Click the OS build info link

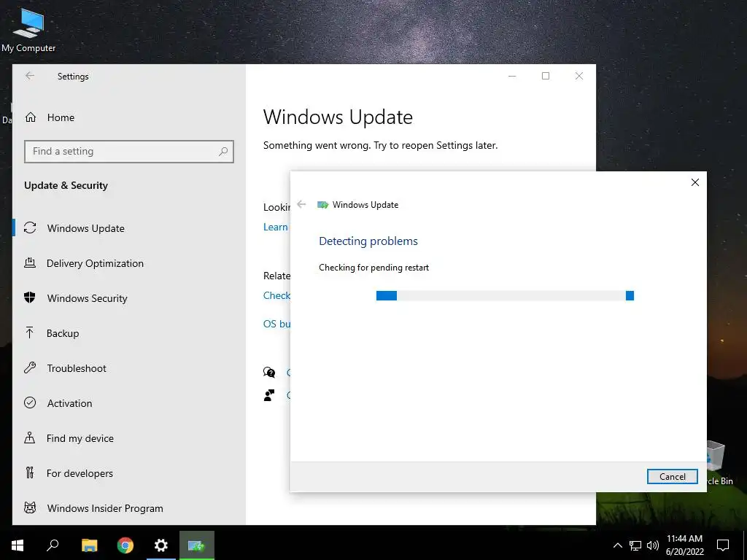point(276,324)
